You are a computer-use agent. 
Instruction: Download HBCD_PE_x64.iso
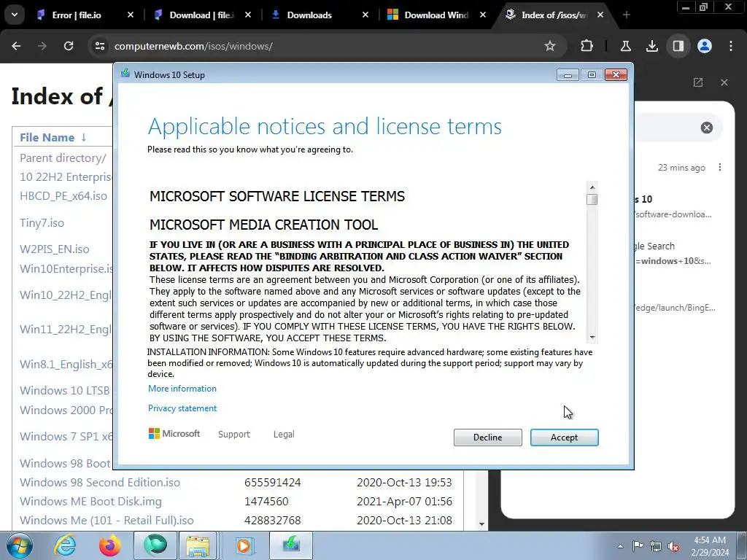pyautogui.click(x=63, y=196)
